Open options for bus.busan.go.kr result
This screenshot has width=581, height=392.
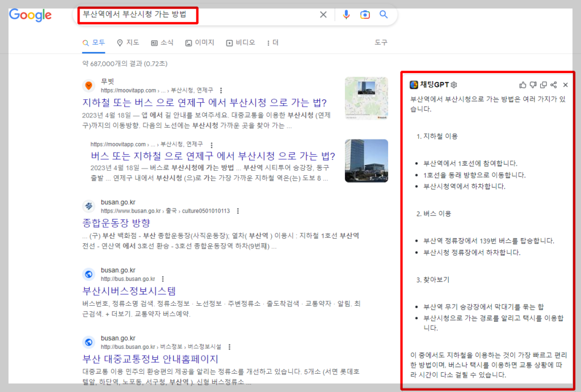[163, 279]
